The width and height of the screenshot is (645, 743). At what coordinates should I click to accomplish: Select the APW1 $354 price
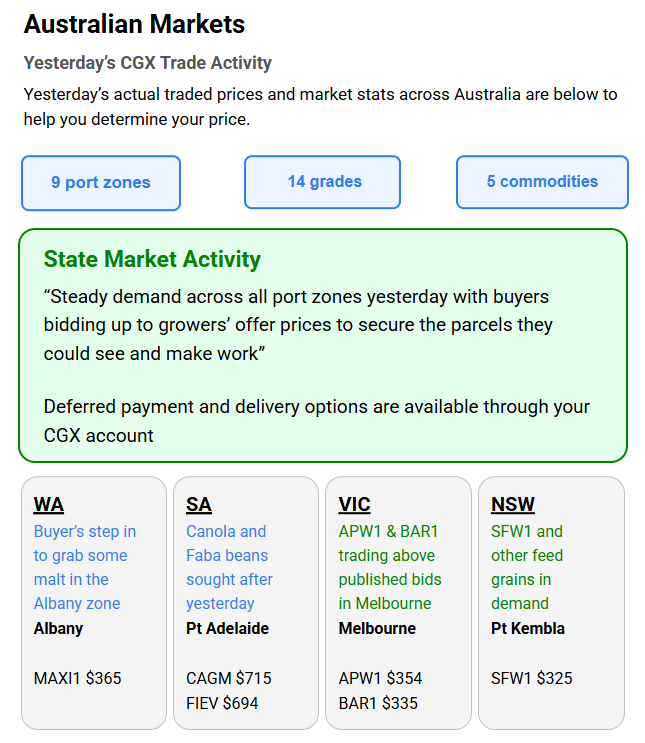(x=381, y=678)
